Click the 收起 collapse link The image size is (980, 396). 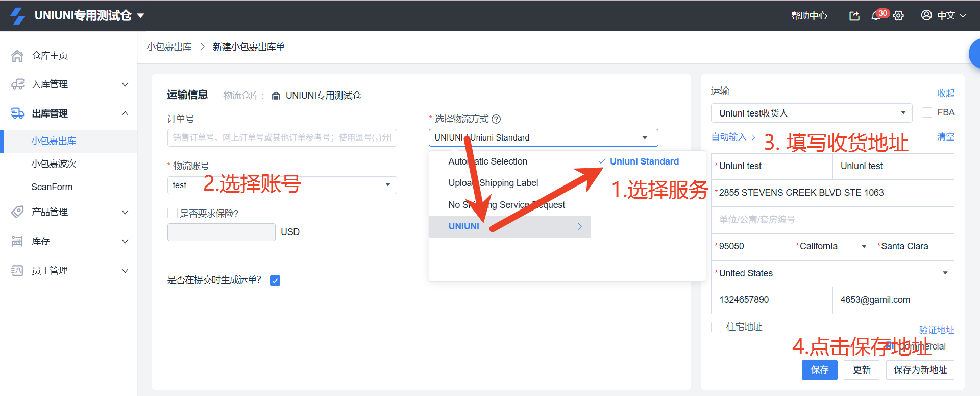[x=946, y=94]
